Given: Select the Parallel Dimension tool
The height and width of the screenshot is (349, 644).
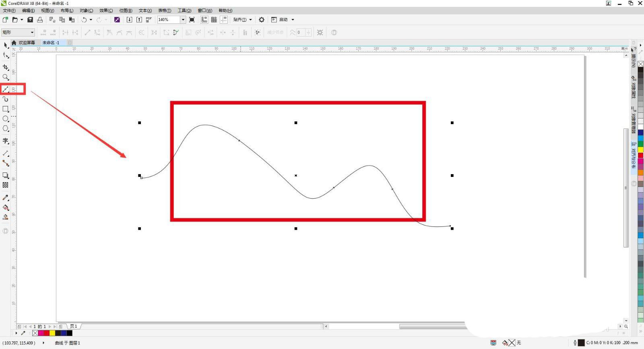Looking at the screenshot, I should (5, 153).
